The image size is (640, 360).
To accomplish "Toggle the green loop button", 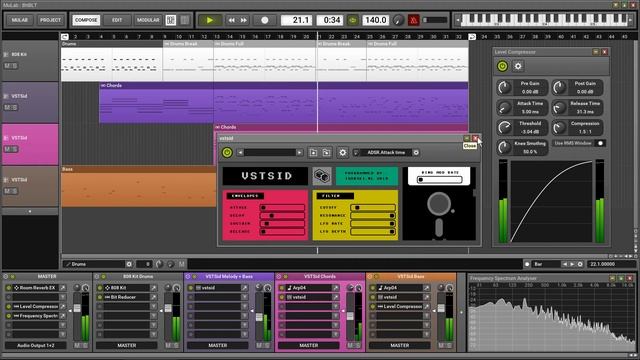I will click(353, 20).
